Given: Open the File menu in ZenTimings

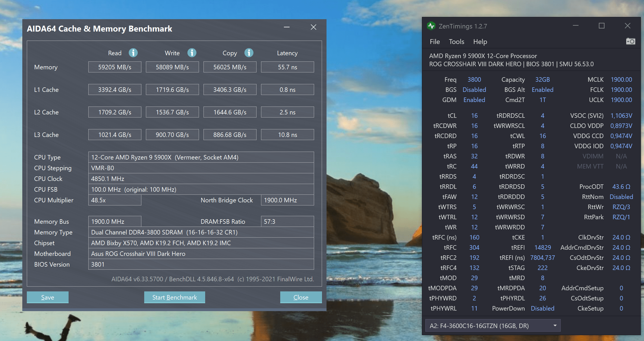Looking at the screenshot, I should 435,42.
